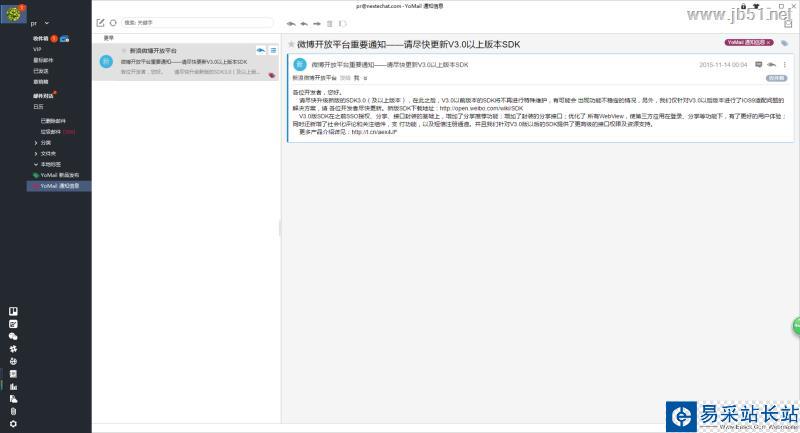Open the starred mail folder under VIP
Viewport: 800px width, 433px height.
(43, 60)
